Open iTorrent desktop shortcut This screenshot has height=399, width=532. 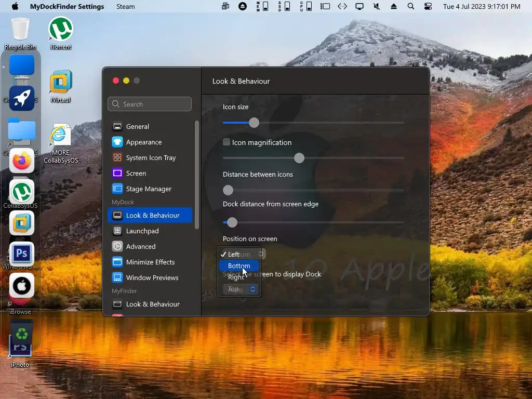coord(61,34)
